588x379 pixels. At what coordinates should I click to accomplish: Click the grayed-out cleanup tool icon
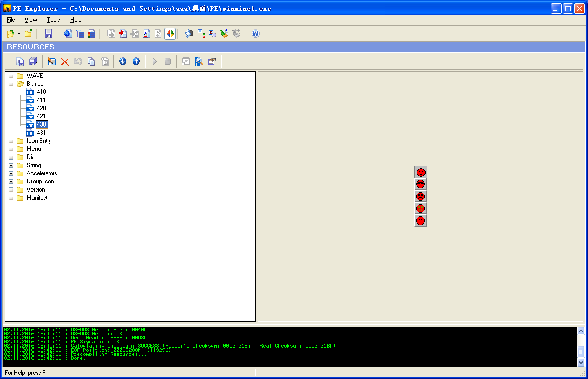pos(236,34)
